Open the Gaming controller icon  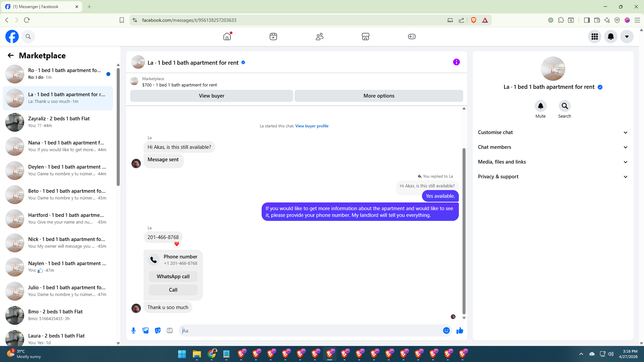tap(412, 37)
